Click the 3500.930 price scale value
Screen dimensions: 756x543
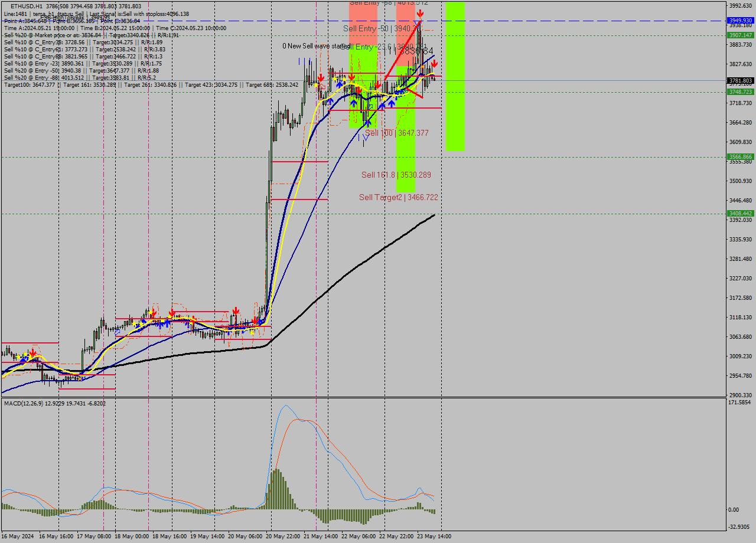[x=740, y=181]
